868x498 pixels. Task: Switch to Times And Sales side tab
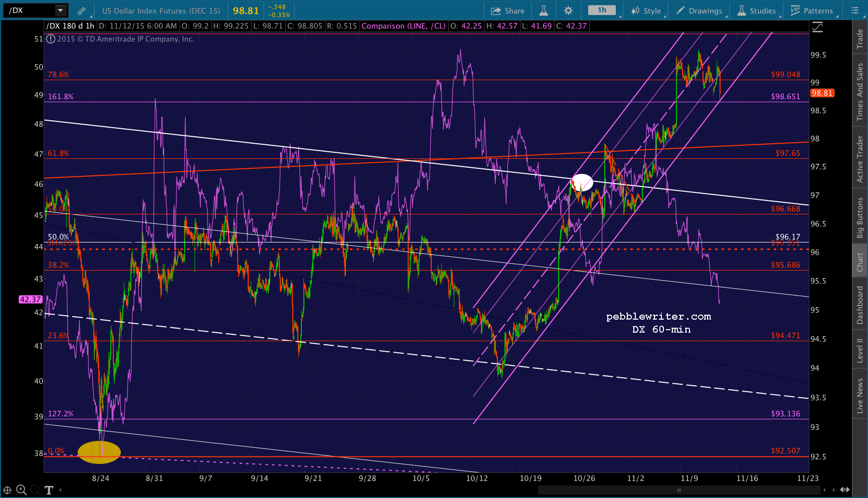(860, 92)
